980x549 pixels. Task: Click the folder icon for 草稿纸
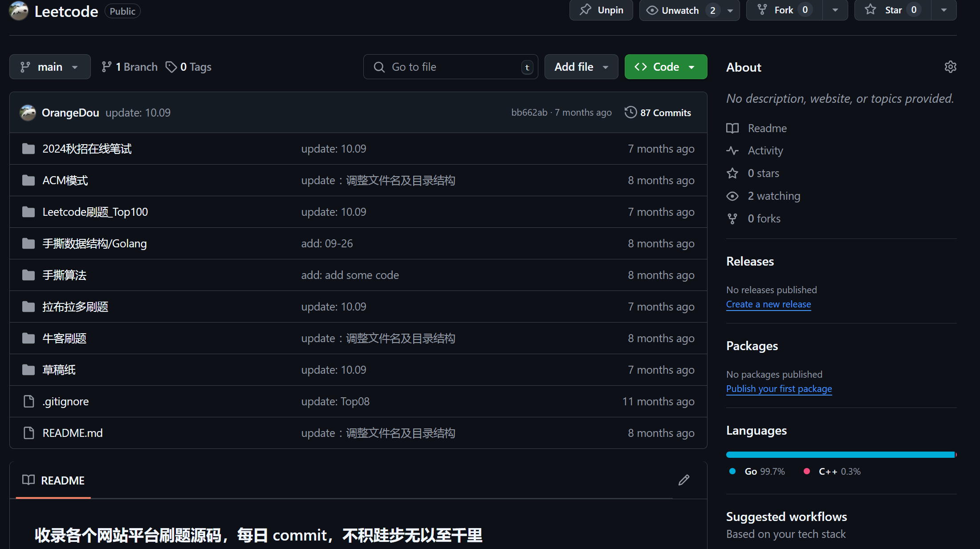28,370
